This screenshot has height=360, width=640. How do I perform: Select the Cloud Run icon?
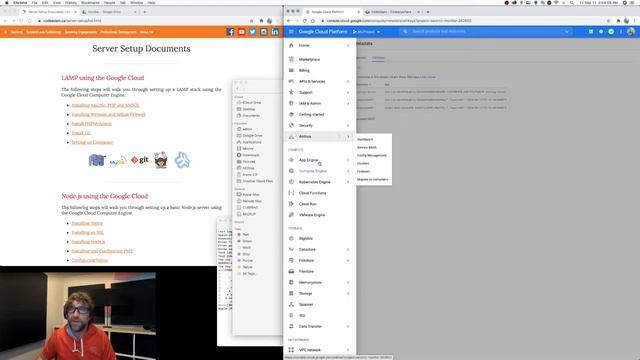tap(291, 204)
